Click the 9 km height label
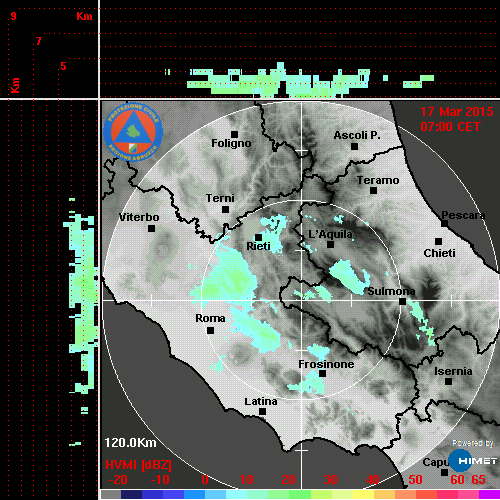The image size is (500, 500). tap(13, 16)
